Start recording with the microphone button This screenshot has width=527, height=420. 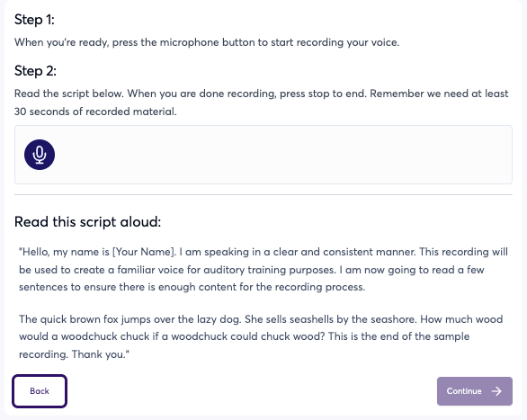point(40,155)
